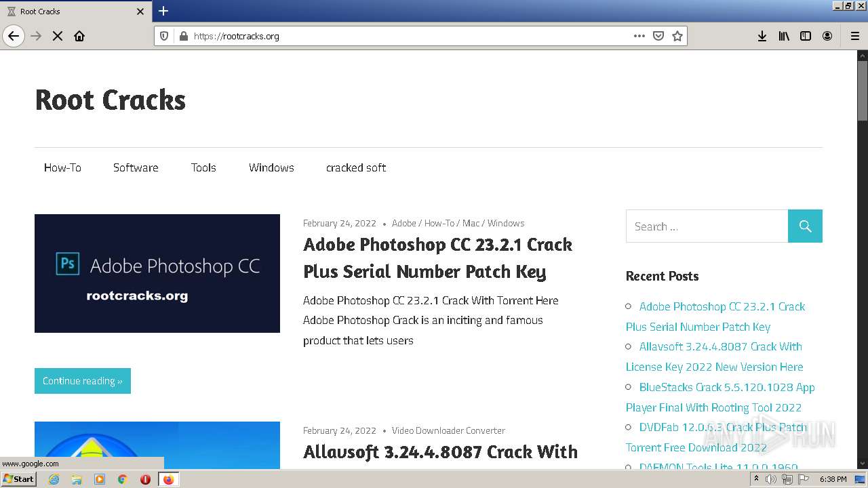Open the volume speaker tray icon
This screenshot has height=488, width=868.
click(771, 479)
